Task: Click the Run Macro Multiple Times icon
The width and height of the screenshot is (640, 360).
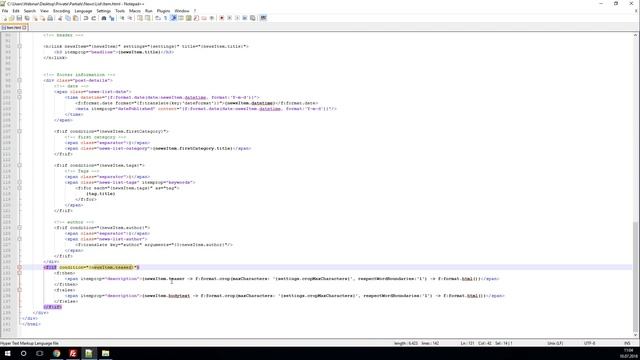Action: click(x=245, y=18)
